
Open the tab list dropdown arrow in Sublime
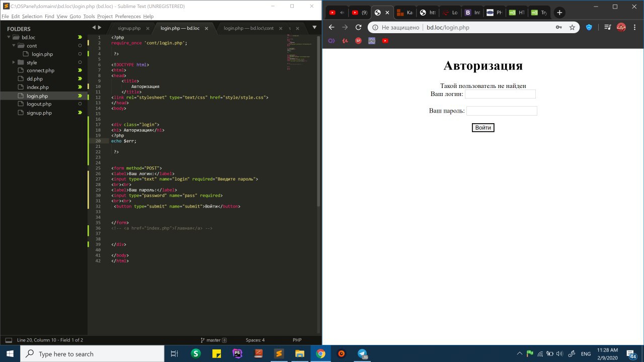[314, 27]
